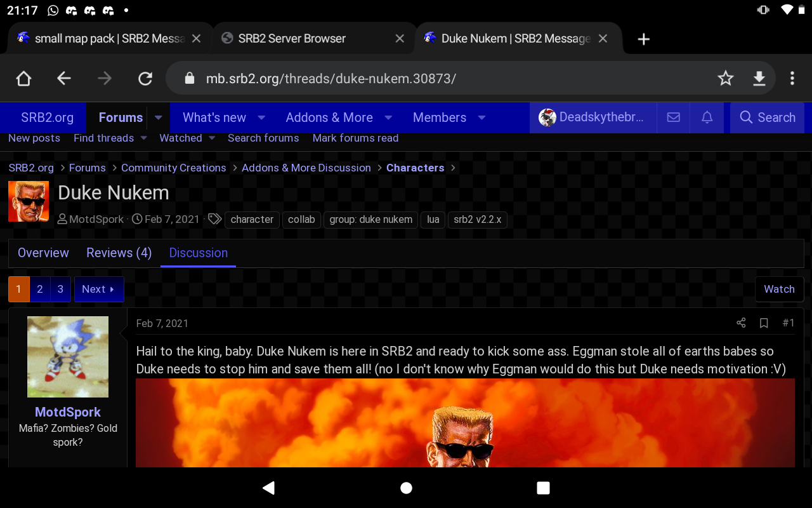Click the browser forward arrow
812x508 pixels.
tap(105, 78)
